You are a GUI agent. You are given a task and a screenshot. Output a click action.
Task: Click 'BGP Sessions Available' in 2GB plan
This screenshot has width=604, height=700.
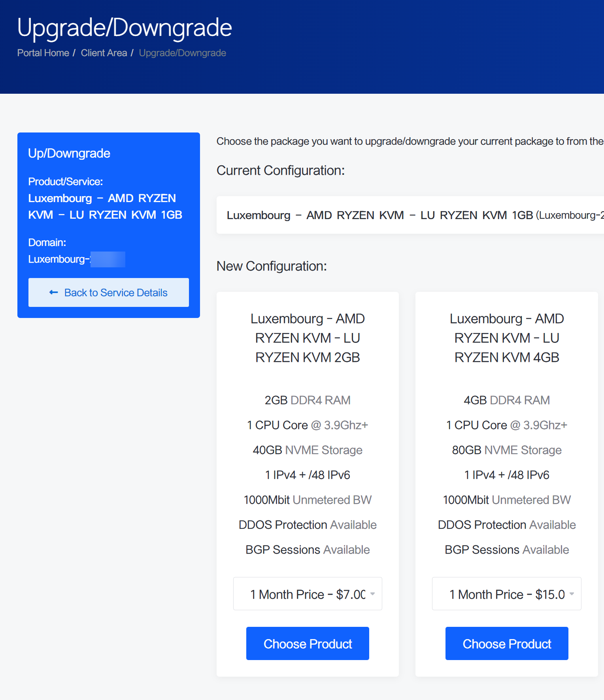[x=308, y=550]
